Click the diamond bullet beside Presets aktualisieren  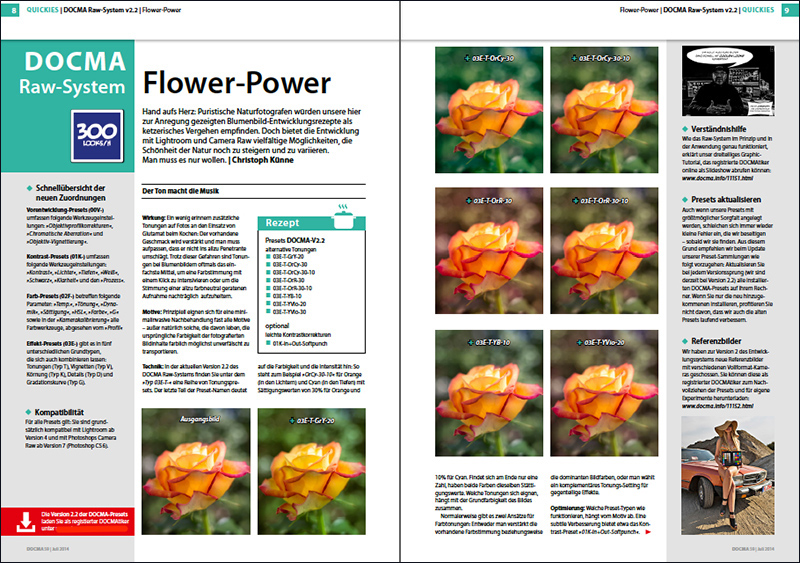pyautogui.click(x=685, y=200)
